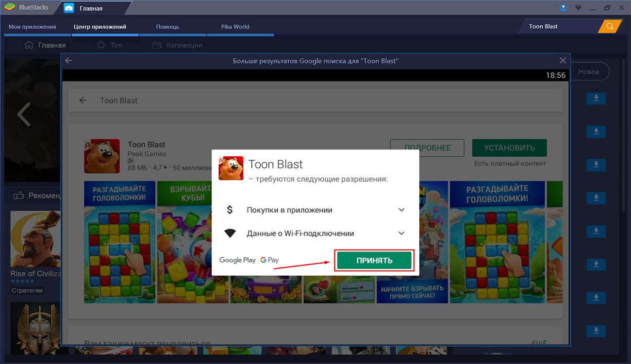Open the title bar dropdown arrow menu
Viewport: 631px width, 364px height.
click(578, 8)
